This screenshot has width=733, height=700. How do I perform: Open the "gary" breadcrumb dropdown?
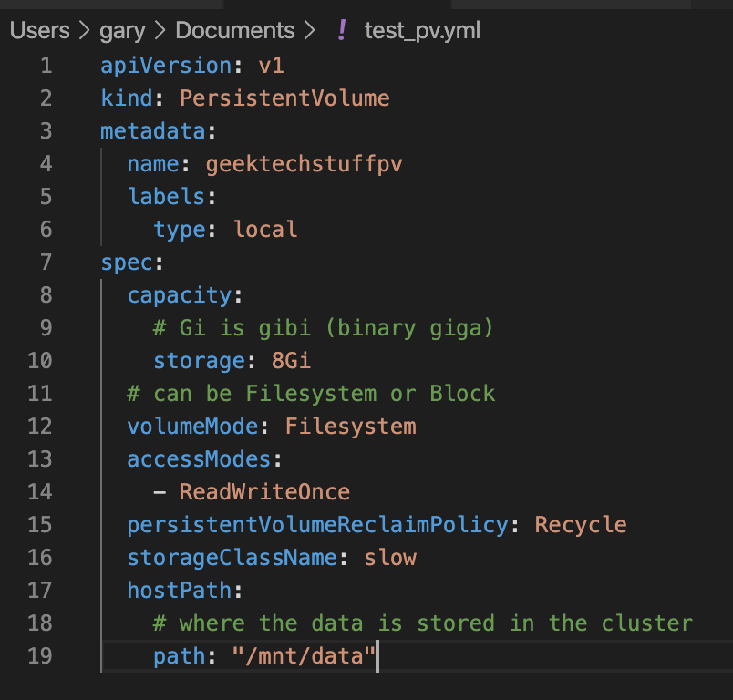coord(123,30)
